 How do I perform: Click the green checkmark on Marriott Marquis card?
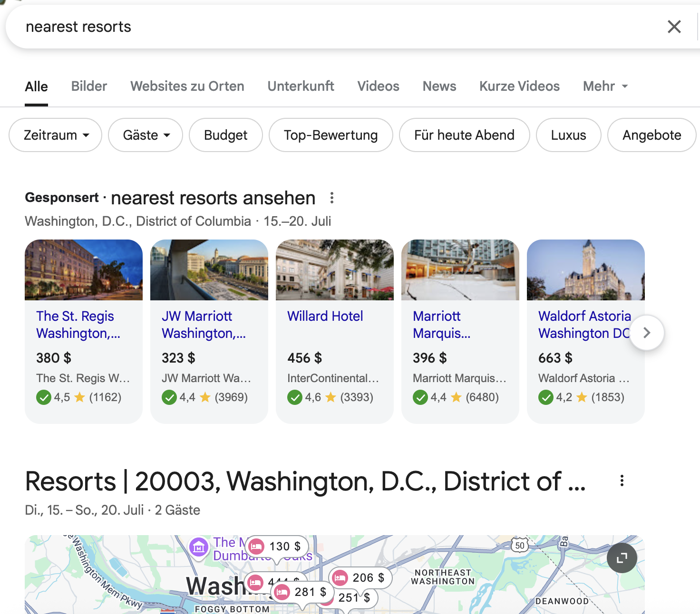click(x=420, y=397)
